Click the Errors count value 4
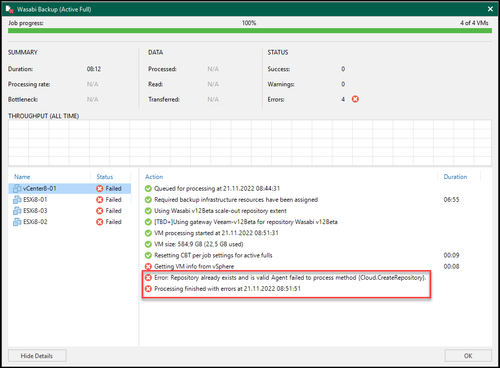 (343, 99)
